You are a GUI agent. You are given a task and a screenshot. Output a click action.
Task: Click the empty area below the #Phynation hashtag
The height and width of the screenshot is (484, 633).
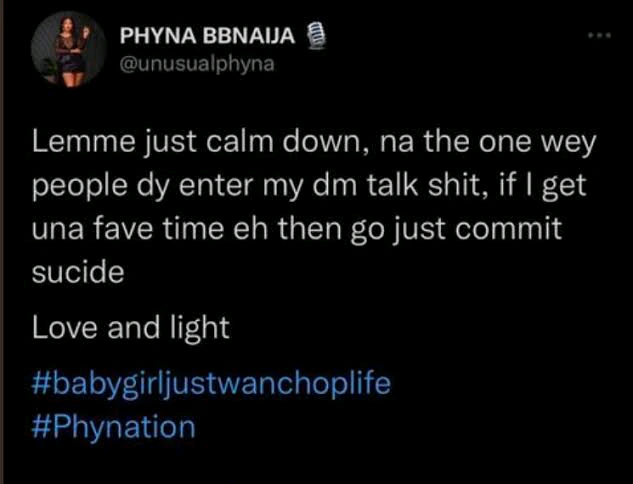(x=316, y=464)
